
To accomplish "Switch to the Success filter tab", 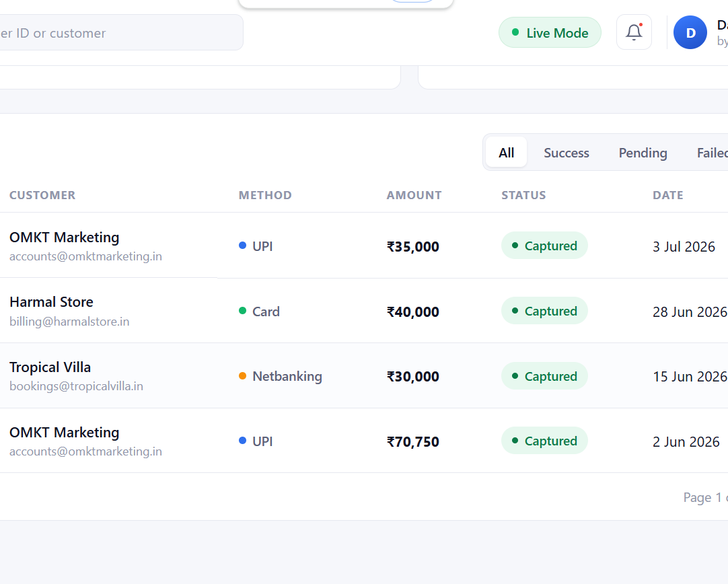I will [567, 153].
